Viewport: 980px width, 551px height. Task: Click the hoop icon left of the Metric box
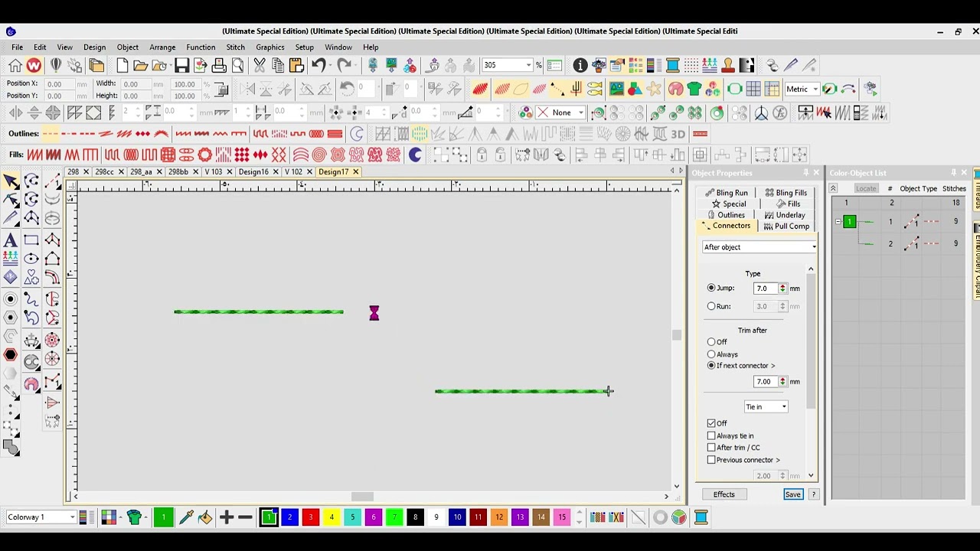(735, 90)
